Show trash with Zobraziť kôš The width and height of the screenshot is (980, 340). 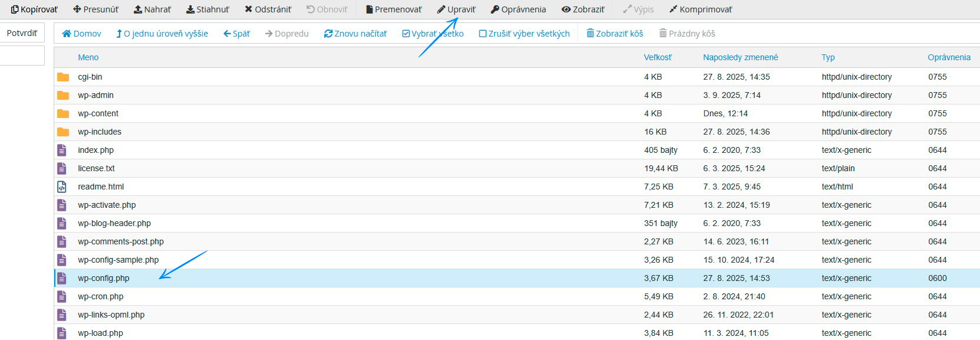pyautogui.click(x=615, y=34)
